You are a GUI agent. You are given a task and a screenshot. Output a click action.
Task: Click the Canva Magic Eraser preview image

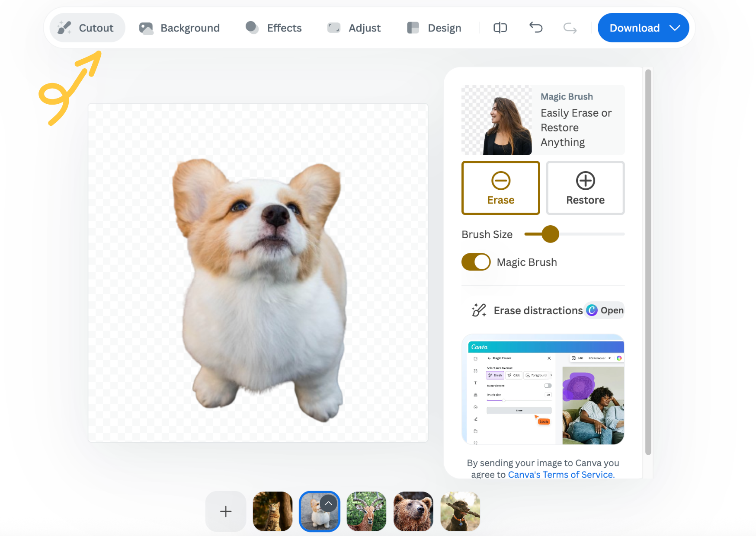pos(543,389)
